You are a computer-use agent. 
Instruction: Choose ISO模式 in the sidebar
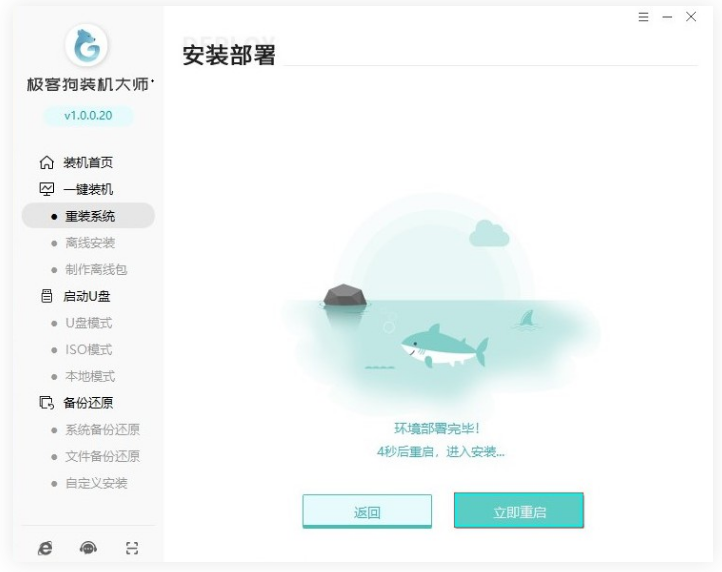click(x=88, y=350)
